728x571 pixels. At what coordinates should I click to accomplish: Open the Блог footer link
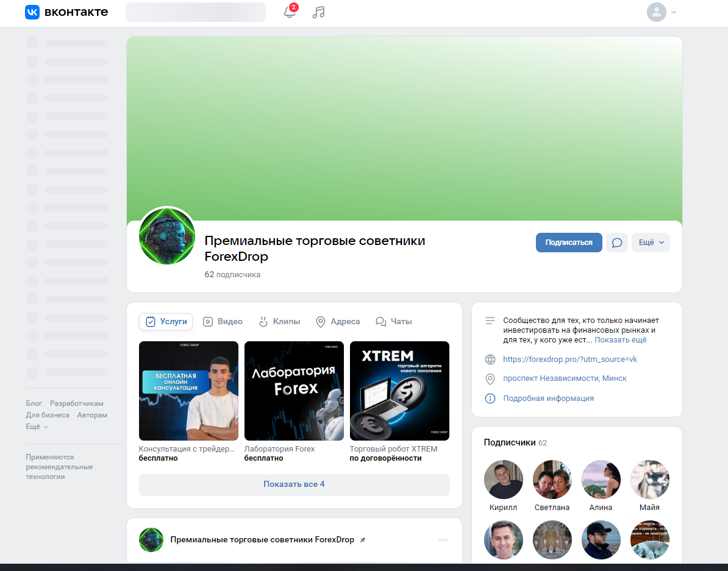(x=34, y=403)
